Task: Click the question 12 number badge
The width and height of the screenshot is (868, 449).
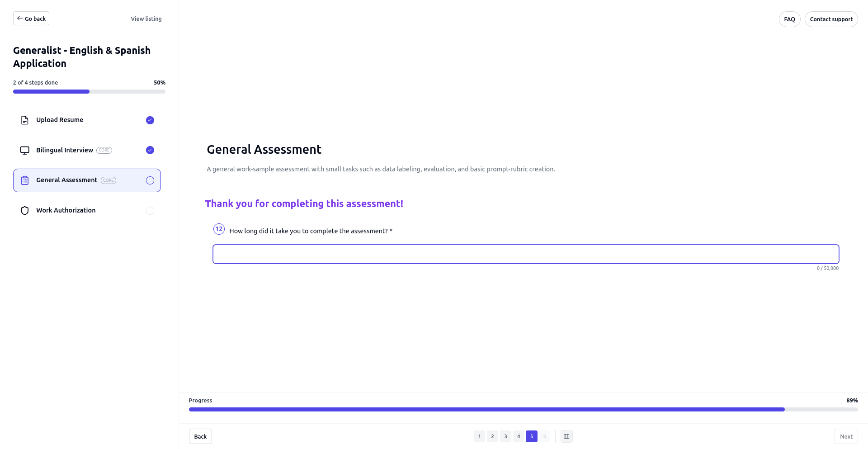Action: pos(219,229)
